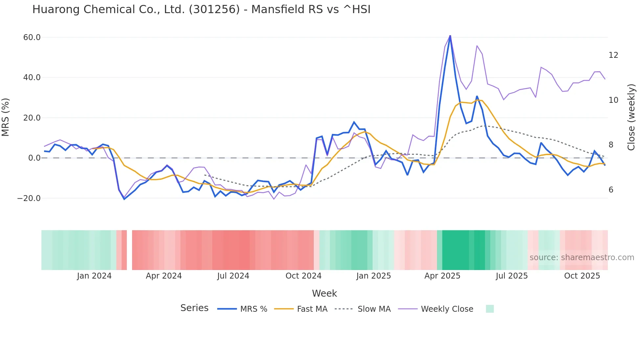Toggle the Weekly Close legend entry
Image resolution: width=644 pixels, height=362 pixels.
[x=436, y=309]
